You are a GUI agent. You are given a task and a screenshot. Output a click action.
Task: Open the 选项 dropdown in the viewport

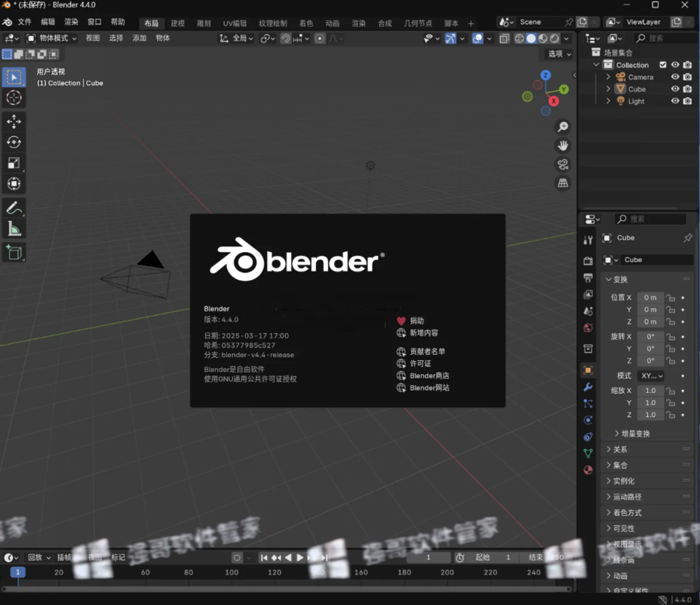click(x=560, y=54)
